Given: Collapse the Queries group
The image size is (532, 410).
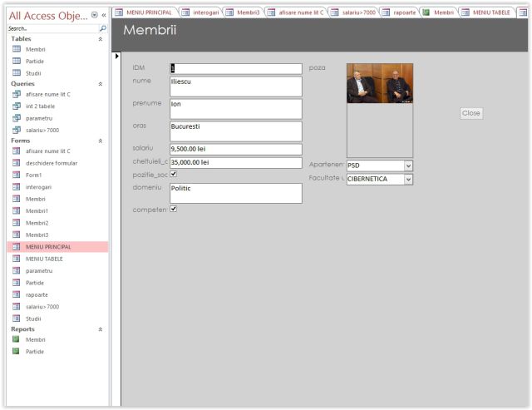Looking at the screenshot, I should 101,84.
